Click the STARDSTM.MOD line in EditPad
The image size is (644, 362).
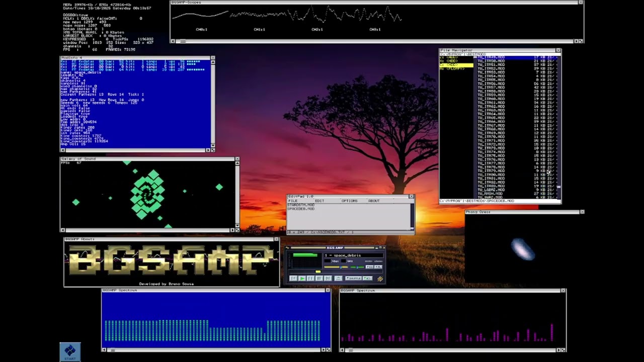point(301,205)
